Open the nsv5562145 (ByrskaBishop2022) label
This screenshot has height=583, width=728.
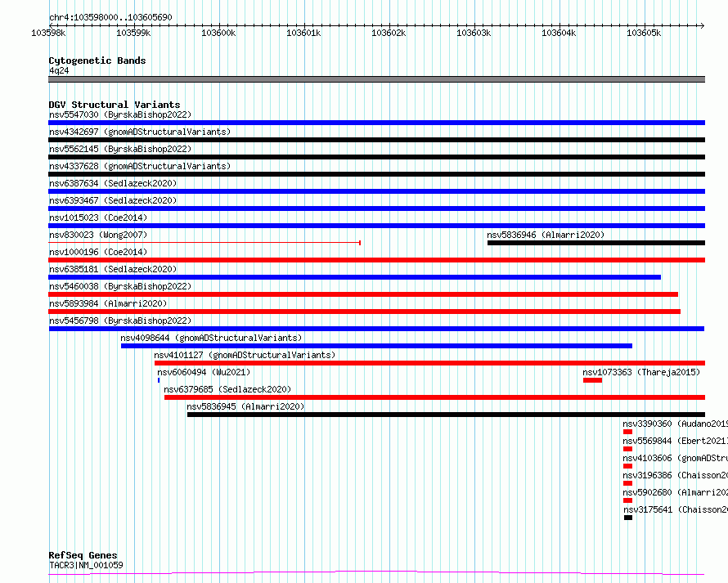coord(120,149)
